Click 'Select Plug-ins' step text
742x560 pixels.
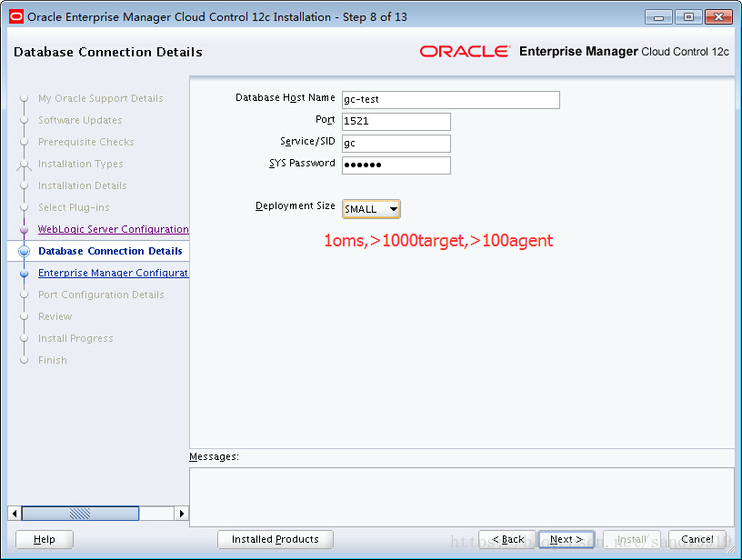pos(74,207)
